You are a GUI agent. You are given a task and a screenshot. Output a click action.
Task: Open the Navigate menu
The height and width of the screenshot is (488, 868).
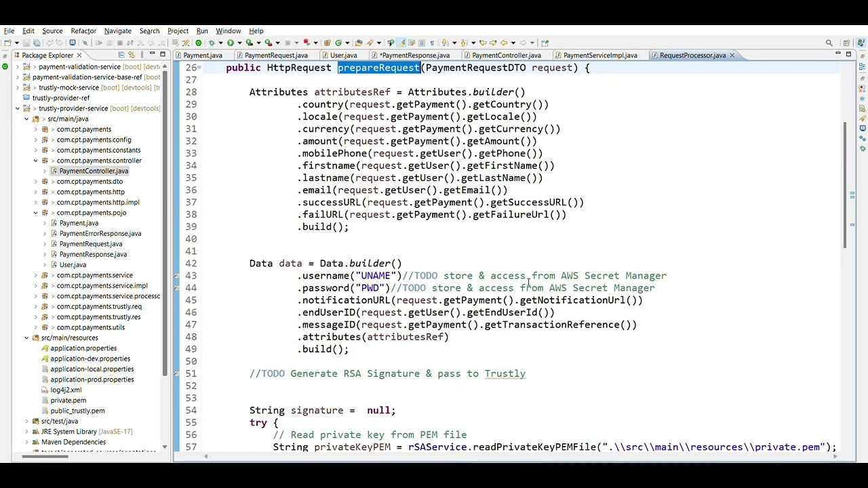click(118, 30)
